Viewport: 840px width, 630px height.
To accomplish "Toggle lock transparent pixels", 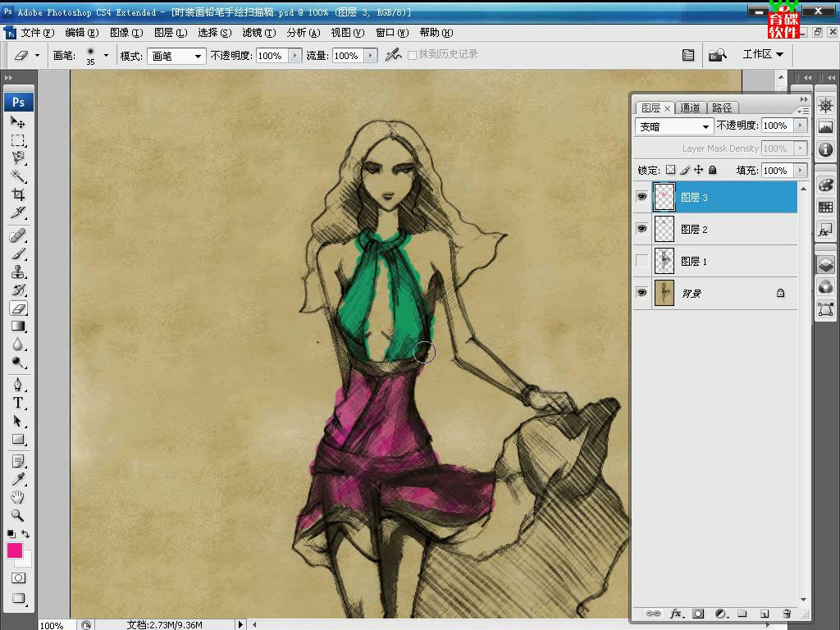I will [x=670, y=170].
